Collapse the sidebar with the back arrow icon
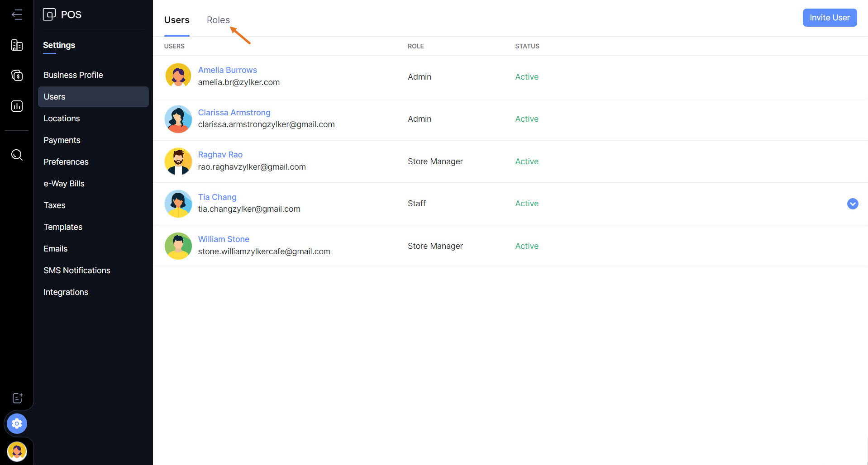868x465 pixels. (17, 14)
